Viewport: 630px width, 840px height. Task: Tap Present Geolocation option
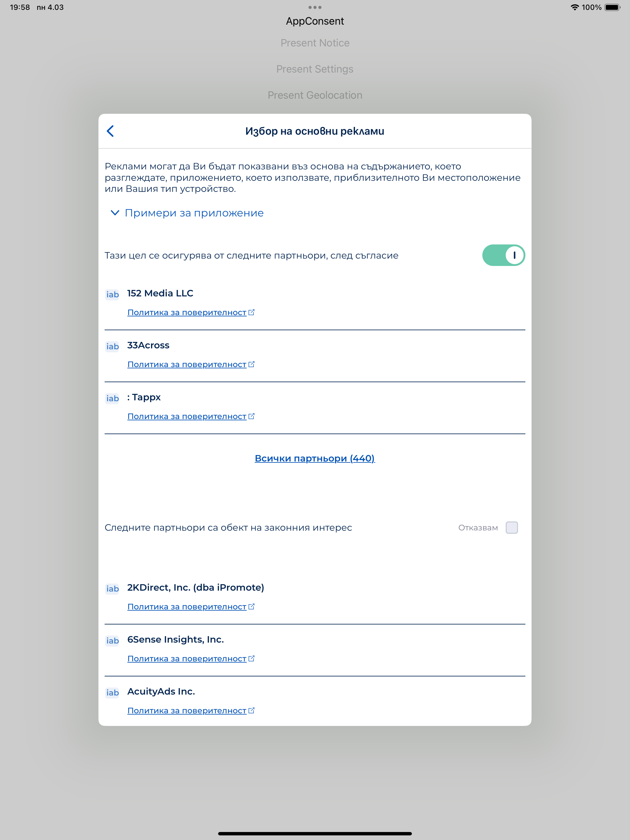point(315,95)
